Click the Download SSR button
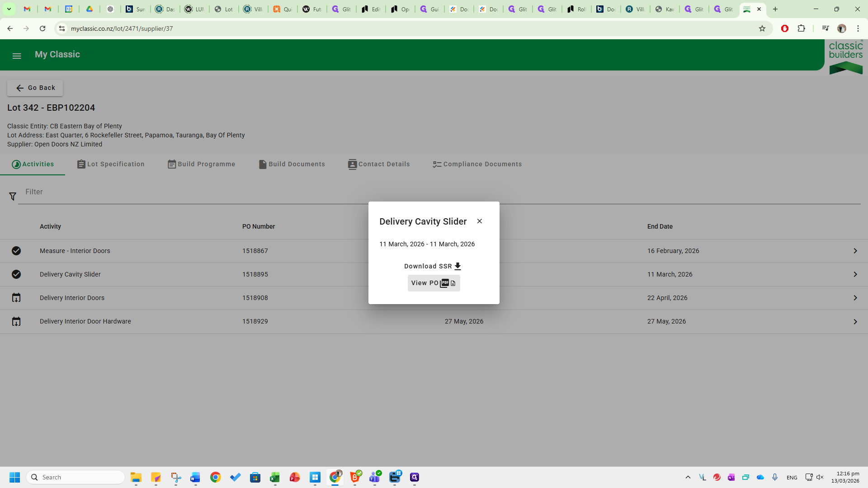Screen dimensions: 868x488 pos(433,266)
